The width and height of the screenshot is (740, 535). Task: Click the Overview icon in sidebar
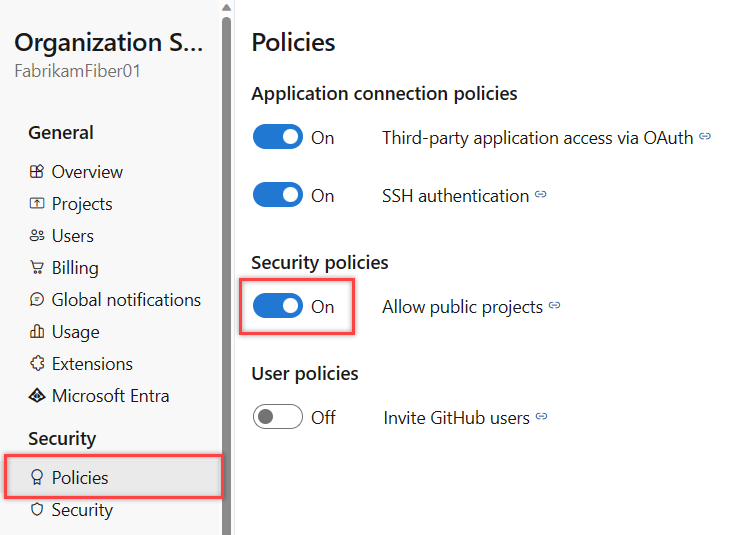point(37,172)
